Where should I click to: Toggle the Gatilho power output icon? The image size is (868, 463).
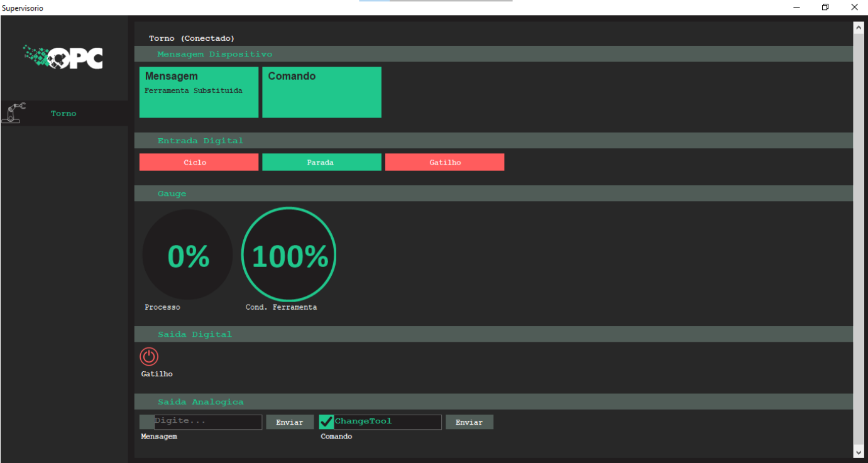[x=149, y=357]
